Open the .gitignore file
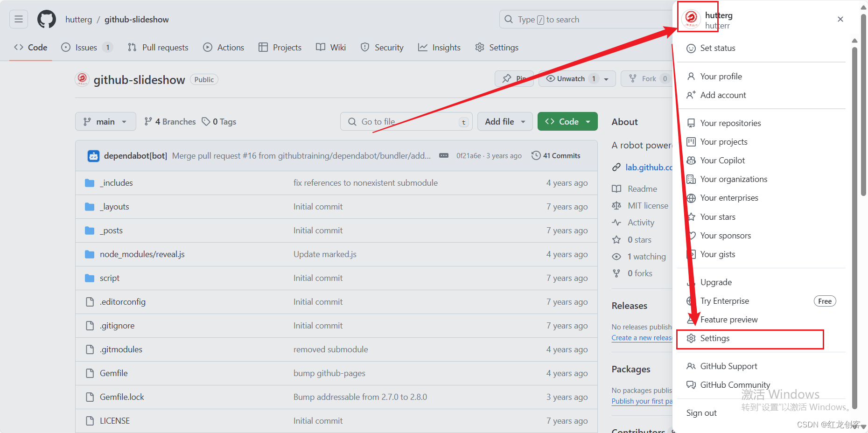 tap(117, 326)
